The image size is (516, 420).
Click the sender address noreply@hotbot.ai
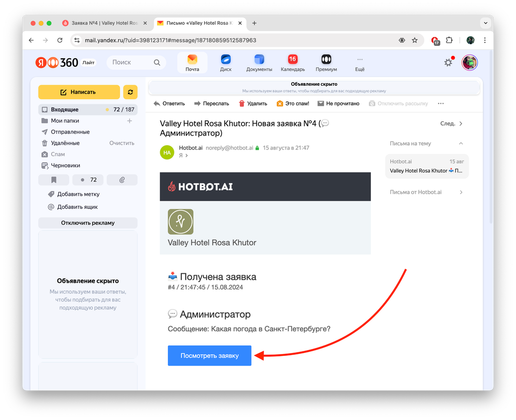[229, 148]
